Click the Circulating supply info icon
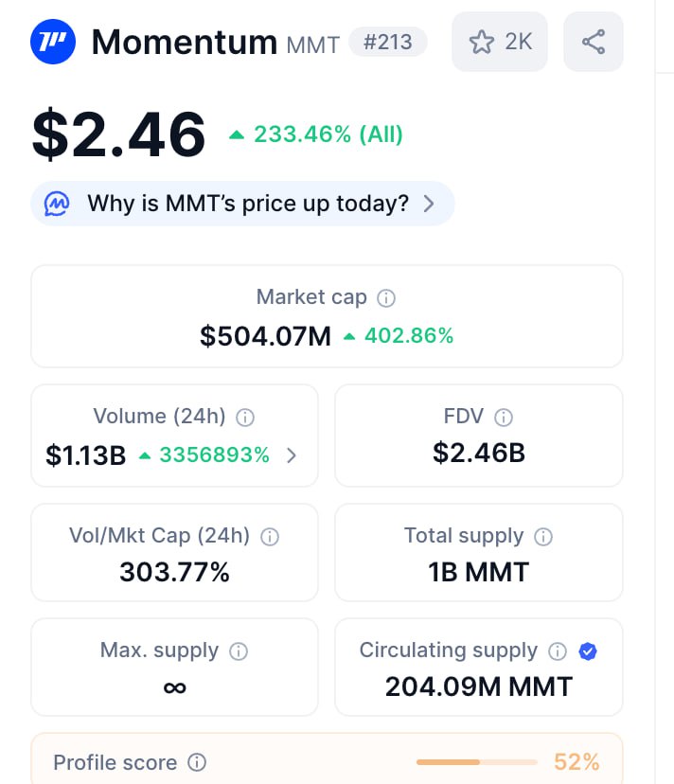The width and height of the screenshot is (674, 784). point(559,651)
